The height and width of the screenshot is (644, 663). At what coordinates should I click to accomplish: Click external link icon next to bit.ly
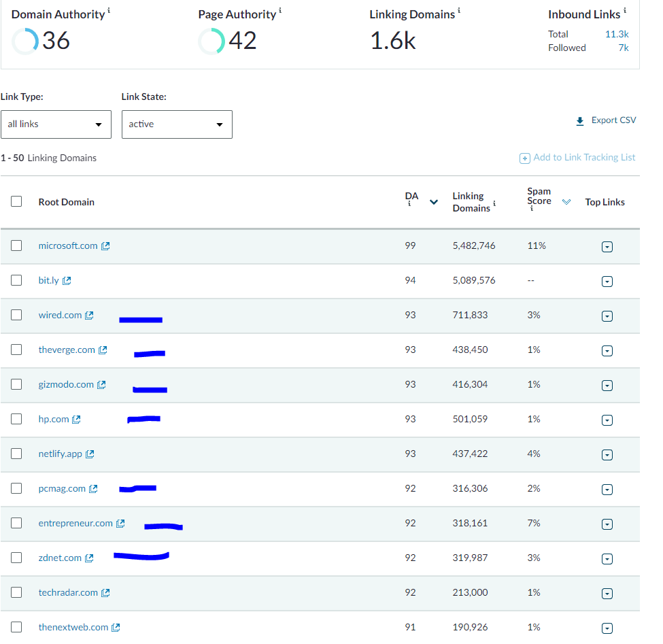(67, 281)
